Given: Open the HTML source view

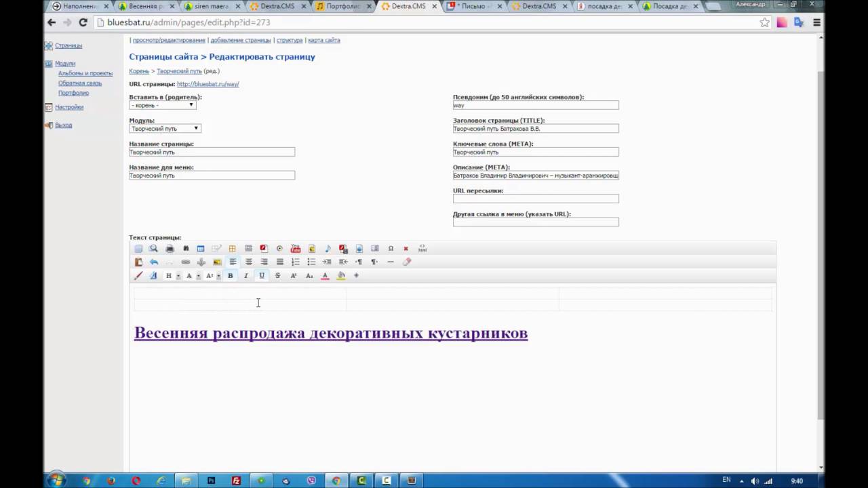Looking at the screenshot, I should tap(422, 249).
